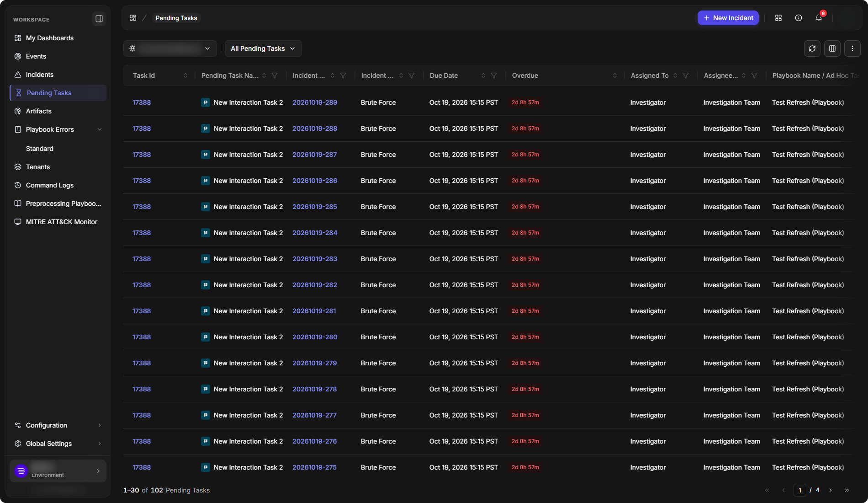Open incident 20261019-289 link
The height and width of the screenshot is (503, 868).
[x=315, y=102]
